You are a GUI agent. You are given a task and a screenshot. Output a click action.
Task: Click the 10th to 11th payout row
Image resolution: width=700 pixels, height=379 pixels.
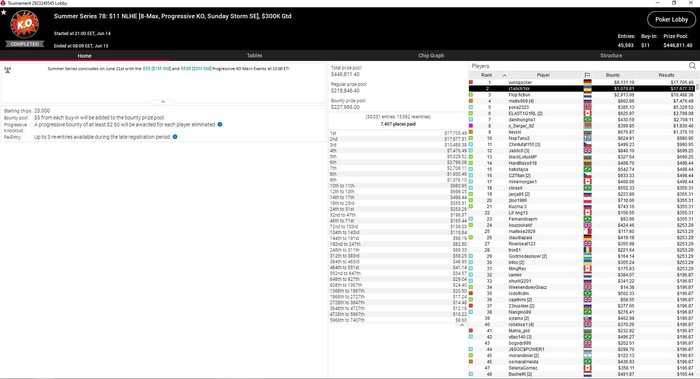(x=398, y=186)
